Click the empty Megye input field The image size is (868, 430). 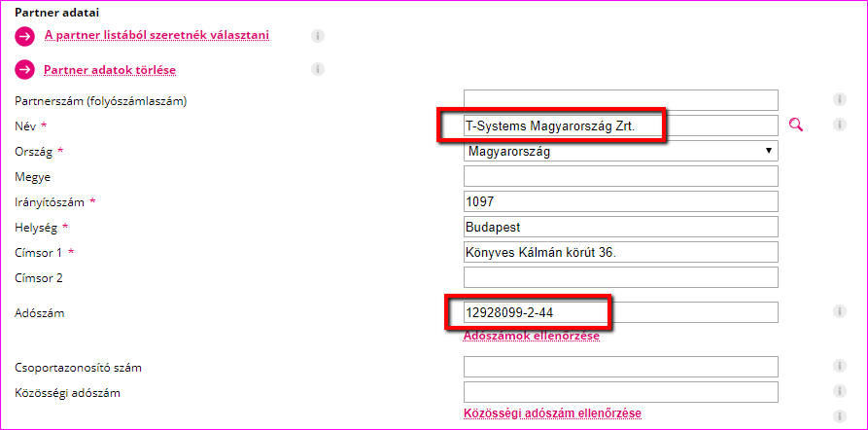coord(620,176)
